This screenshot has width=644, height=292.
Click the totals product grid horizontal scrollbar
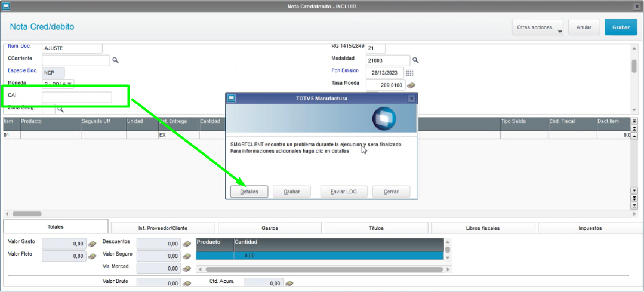[x=324, y=269]
